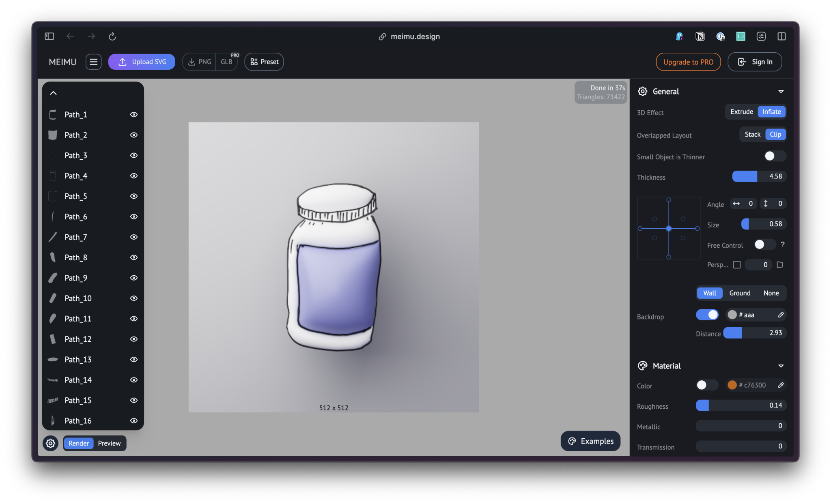
Task: Collapse the paths layer list
Action: (53, 93)
